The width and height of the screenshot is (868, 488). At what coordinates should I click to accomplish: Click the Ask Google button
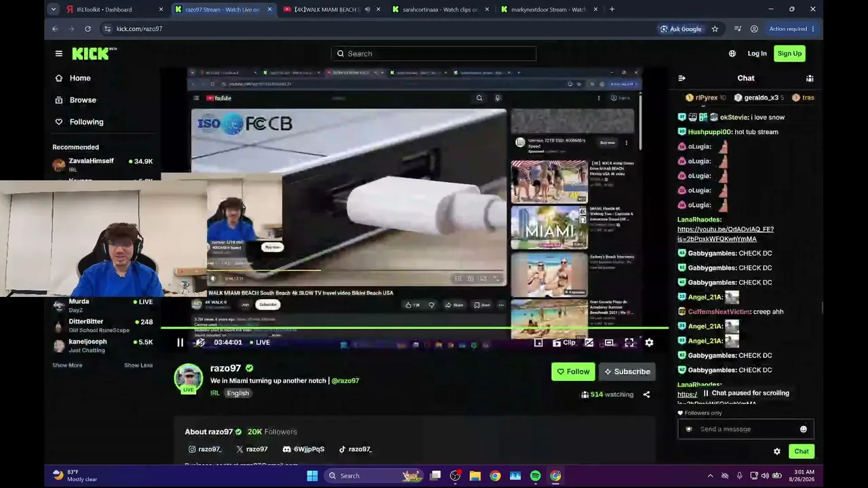tap(681, 29)
